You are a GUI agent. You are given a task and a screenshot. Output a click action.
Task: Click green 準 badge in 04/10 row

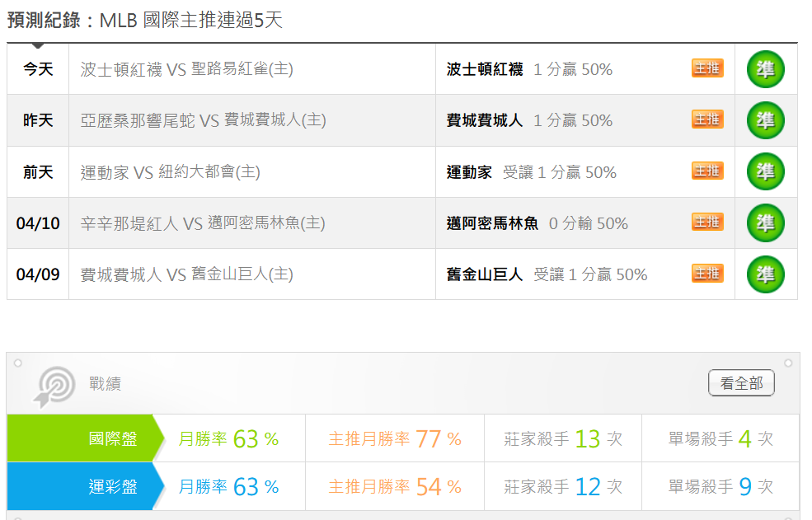click(x=765, y=223)
